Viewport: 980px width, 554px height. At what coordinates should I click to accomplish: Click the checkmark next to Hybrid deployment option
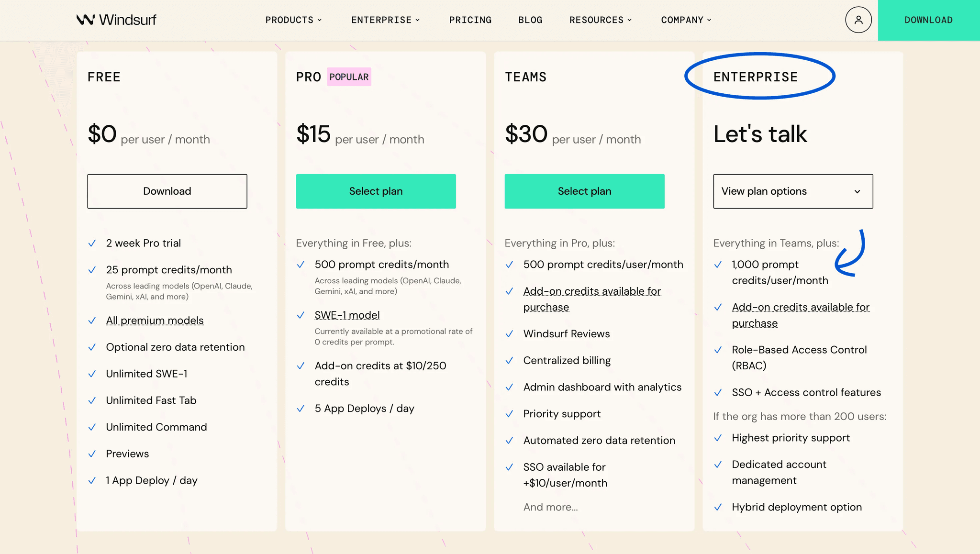(x=718, y=507)
